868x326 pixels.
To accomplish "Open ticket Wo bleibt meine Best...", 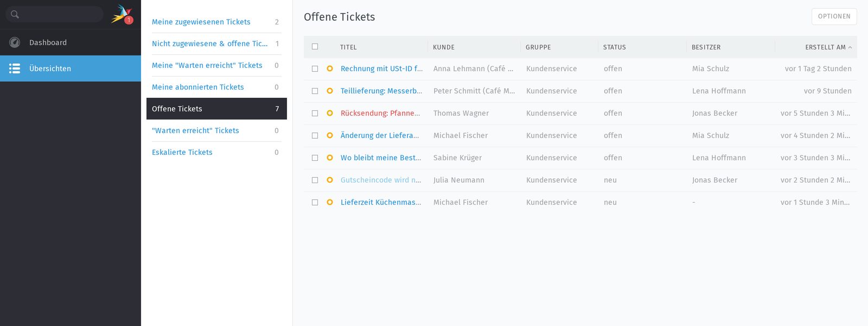I will (x=381, y=158).
